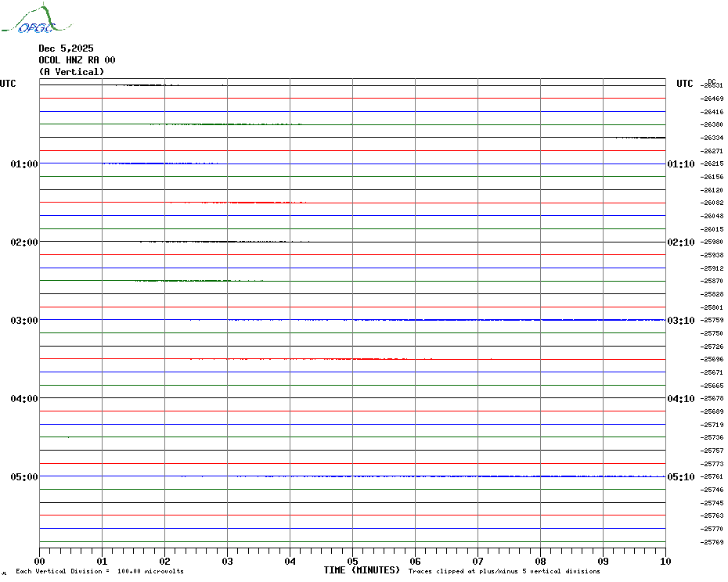Click the UTC label at top left

click(8, 84)
